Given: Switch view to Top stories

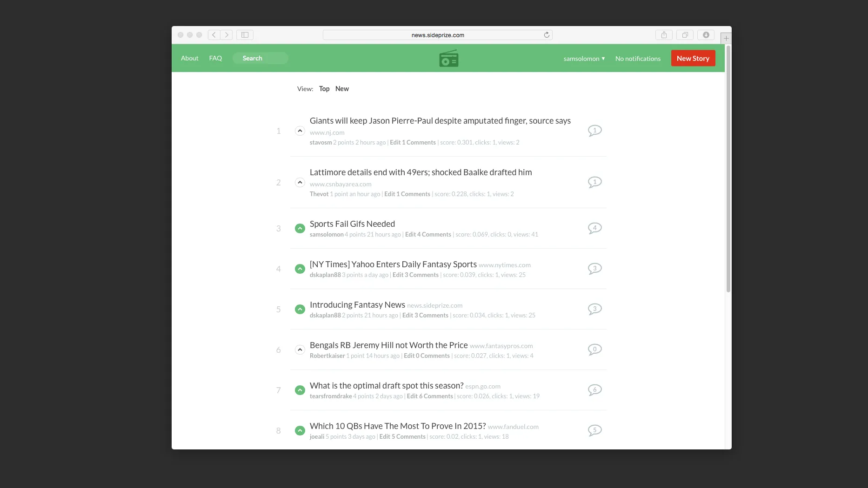Looking at the screenshot, I should point(324,89).
